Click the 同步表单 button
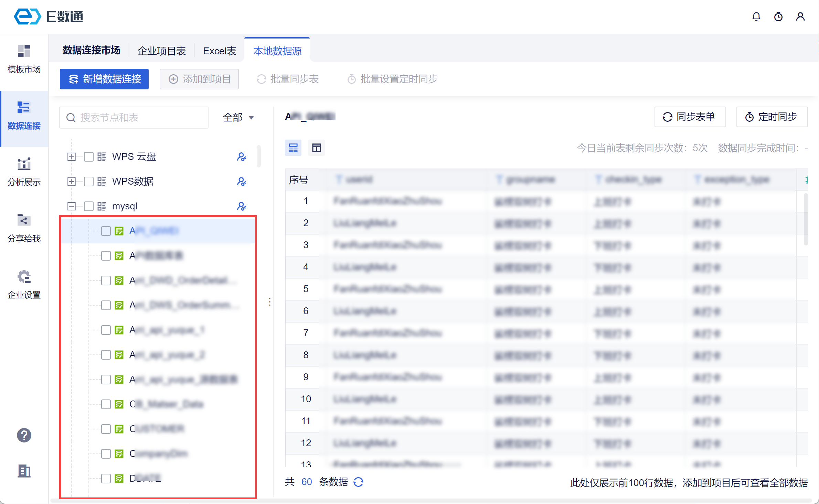The height and width of the screenshot is (504, 819). (690, 117)
